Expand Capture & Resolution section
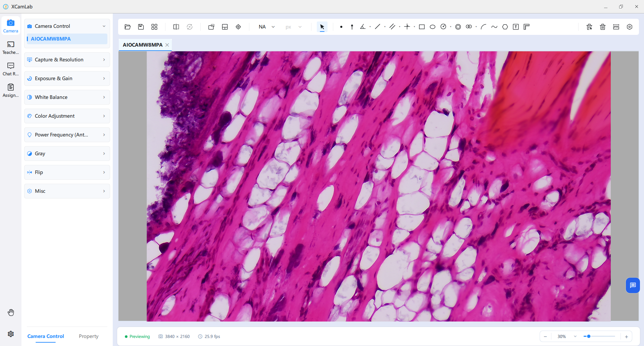Screen dimensions: 644x346 (x=67, y=60)
